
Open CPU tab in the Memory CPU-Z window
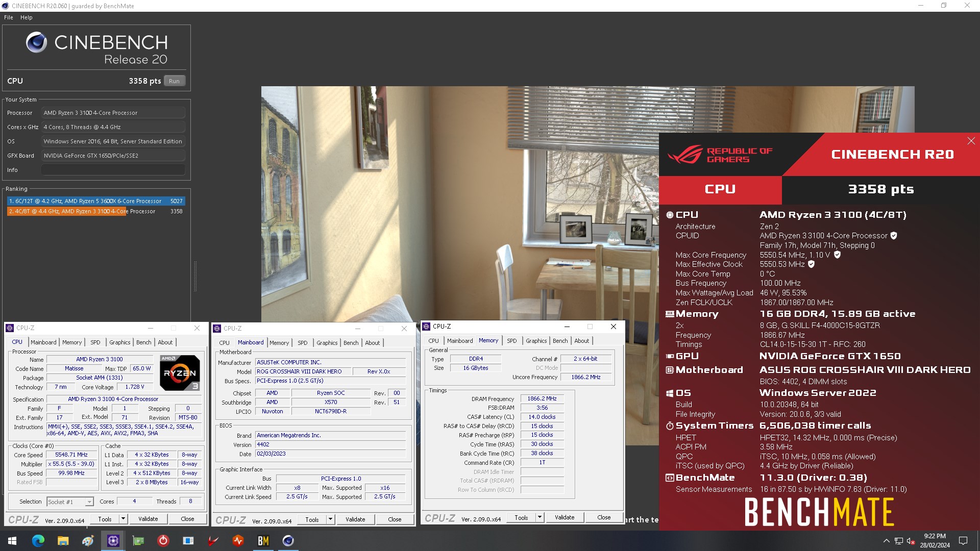coord(433,341)
